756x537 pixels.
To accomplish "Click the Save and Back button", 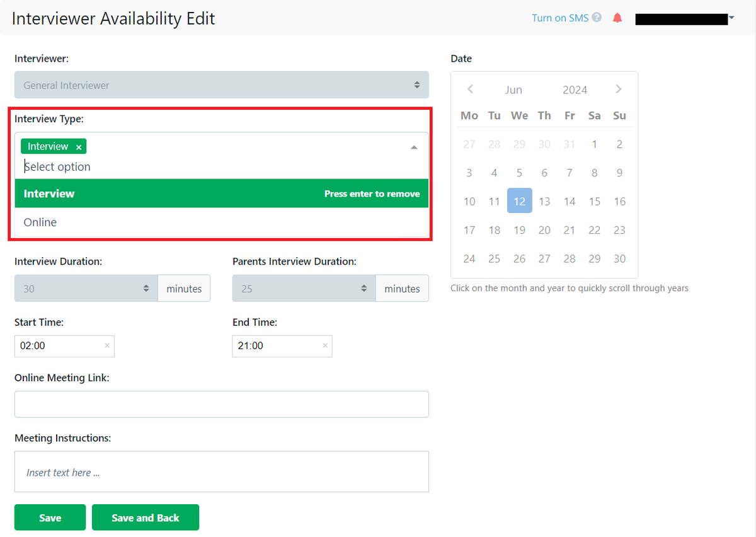I will 145,517.
